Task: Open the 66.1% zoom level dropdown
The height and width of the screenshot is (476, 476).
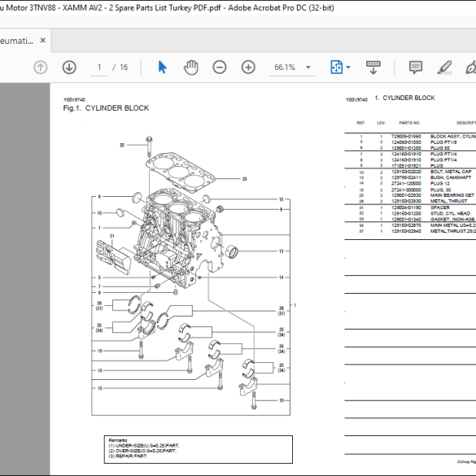Action: pyautogui.click(x=308, y=67)
